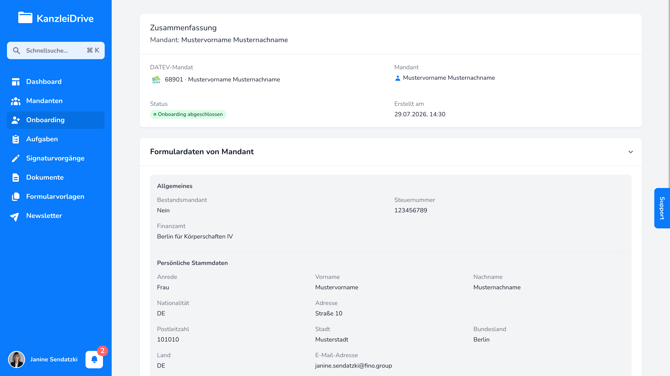670x376 pixels.
Task: Go to Mandanten in sidebar
Action: [56, 101]
